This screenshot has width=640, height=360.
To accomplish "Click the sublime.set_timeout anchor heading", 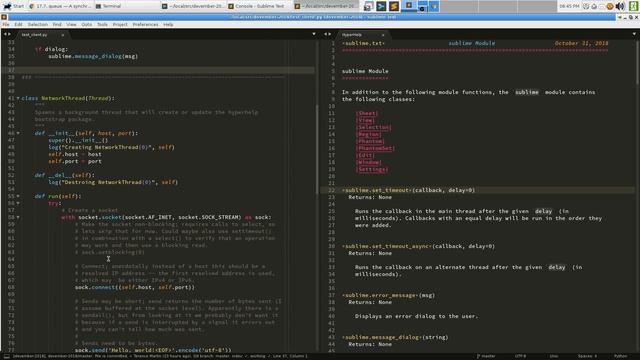I will pyautogui.click(x=377, y=190).
